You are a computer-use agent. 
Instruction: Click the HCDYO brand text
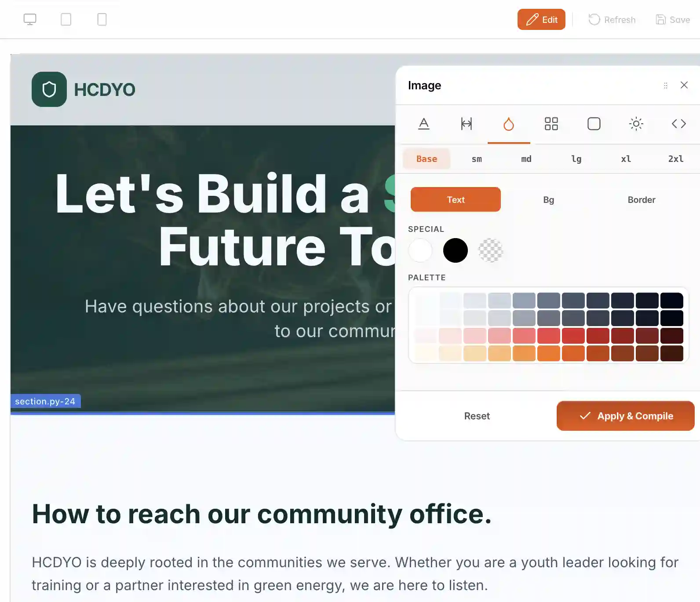pos(105,90)
